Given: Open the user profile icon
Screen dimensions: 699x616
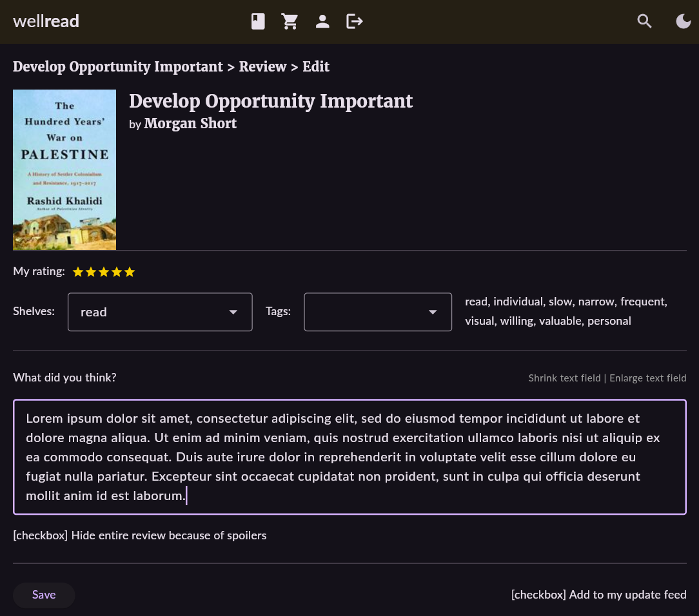Looking at the screenshot, I should pos(322,22).
